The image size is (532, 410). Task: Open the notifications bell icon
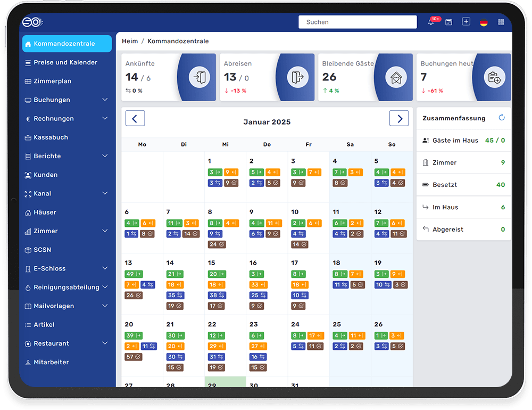(431, 22)
